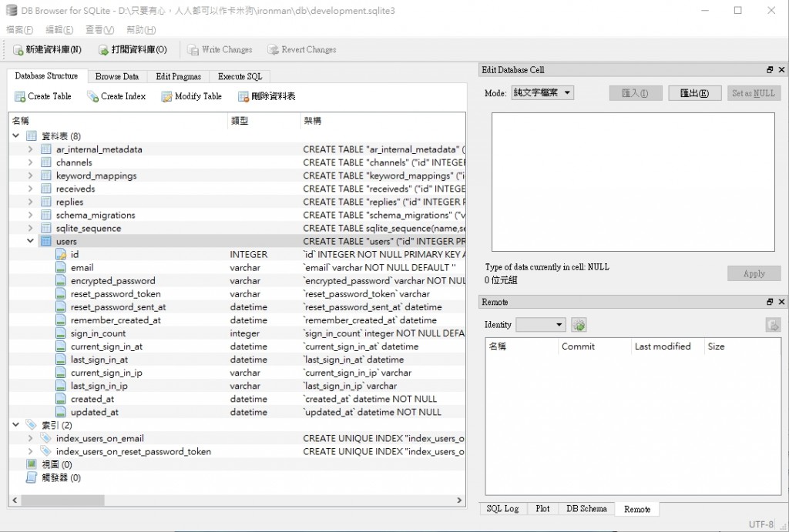Click the table icon of ar_internal_metadata
Image resolution: width=789 pixels, height=532 pixels.
(x=45, y=149)
